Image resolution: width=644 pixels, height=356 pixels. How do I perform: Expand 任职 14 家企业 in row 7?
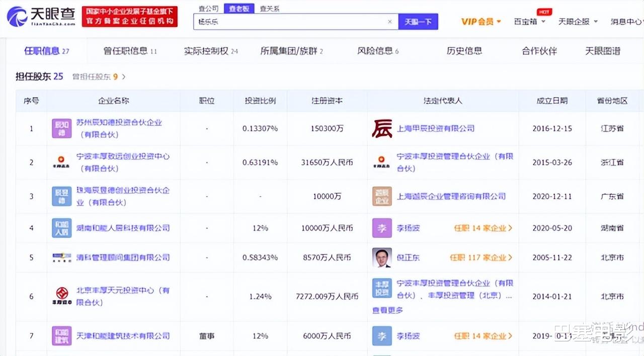coord(483,335)
